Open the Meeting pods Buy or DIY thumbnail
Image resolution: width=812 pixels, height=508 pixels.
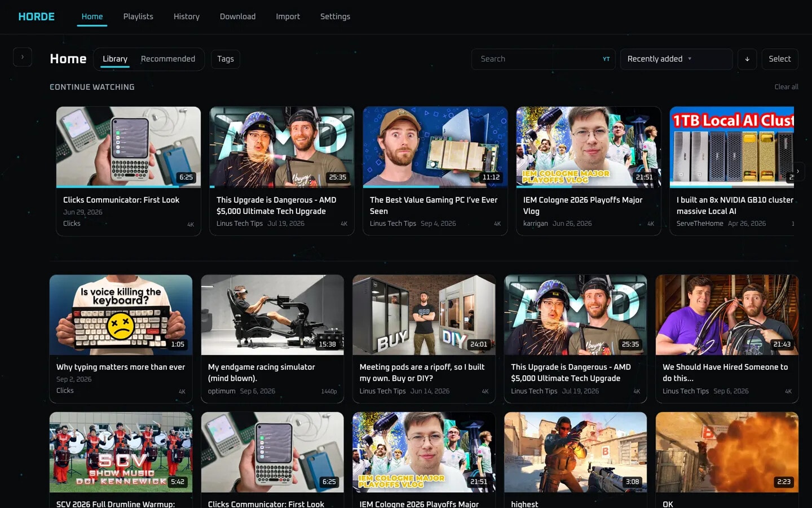pos(424,315)
